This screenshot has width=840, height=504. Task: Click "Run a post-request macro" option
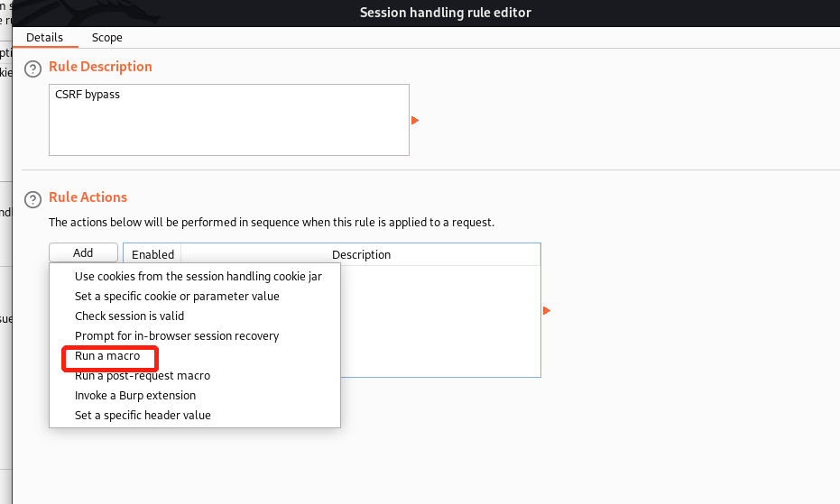(143, 376)
